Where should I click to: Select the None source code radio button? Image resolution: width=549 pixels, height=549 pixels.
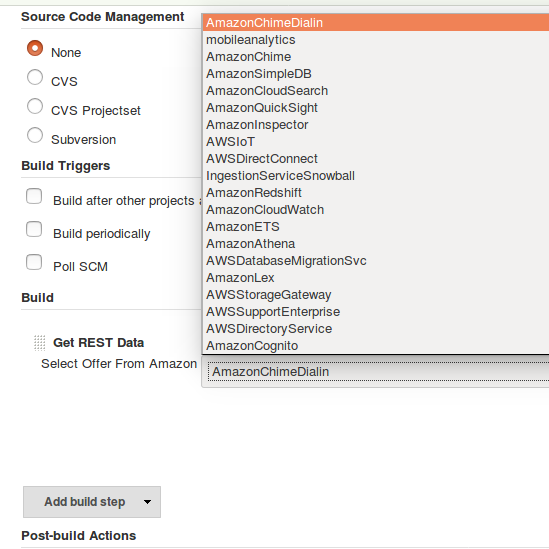pyautogui.click(x=35, y=48)
